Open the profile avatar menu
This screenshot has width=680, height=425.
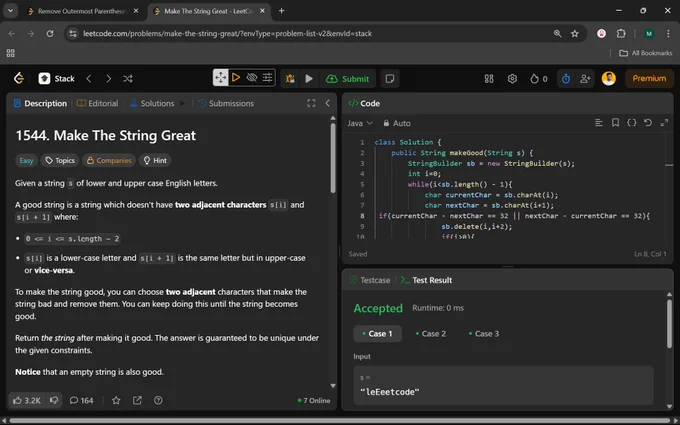pyautogui.click(x=608, y=78)
